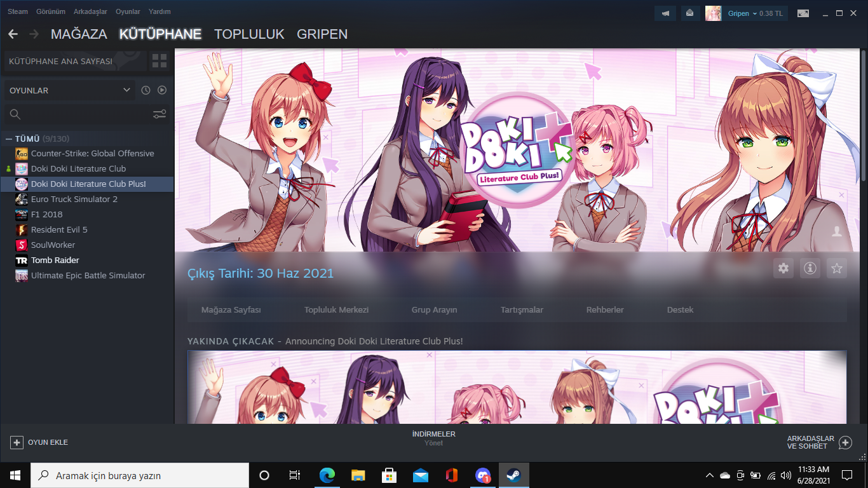
Task: Toggle the ready-to-play games filter
Action: coord(162,90)
